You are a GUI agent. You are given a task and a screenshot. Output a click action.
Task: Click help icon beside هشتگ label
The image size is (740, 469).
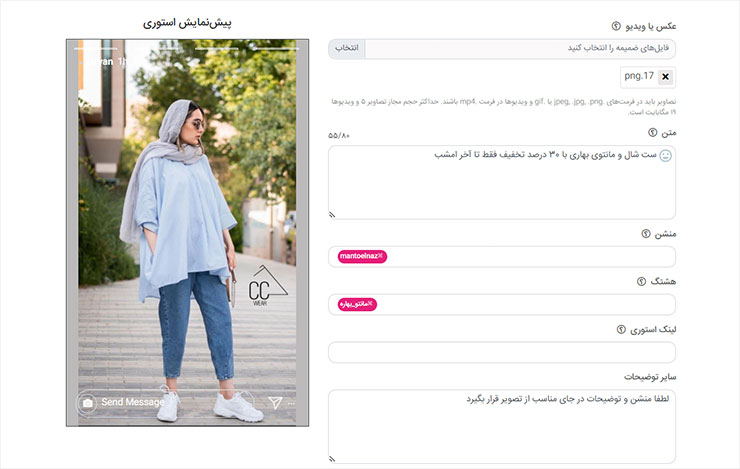[641, 281]
